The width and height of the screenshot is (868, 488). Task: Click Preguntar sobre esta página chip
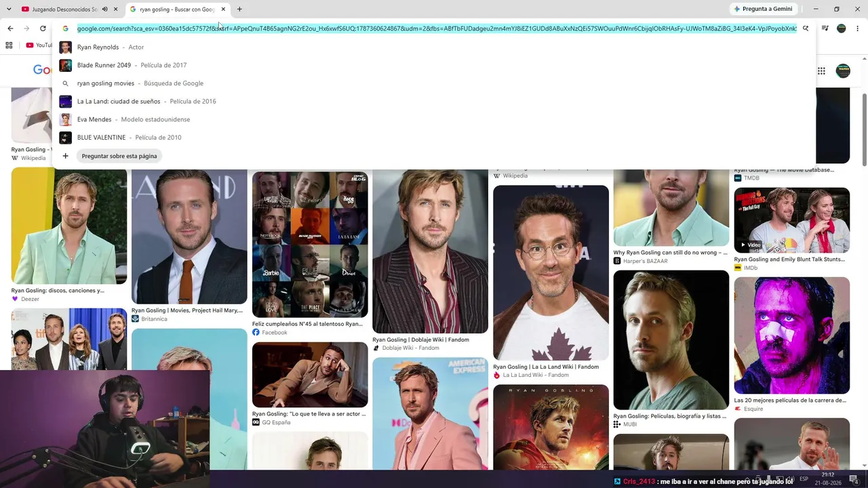pyautogui.click(x=119, y=156)
